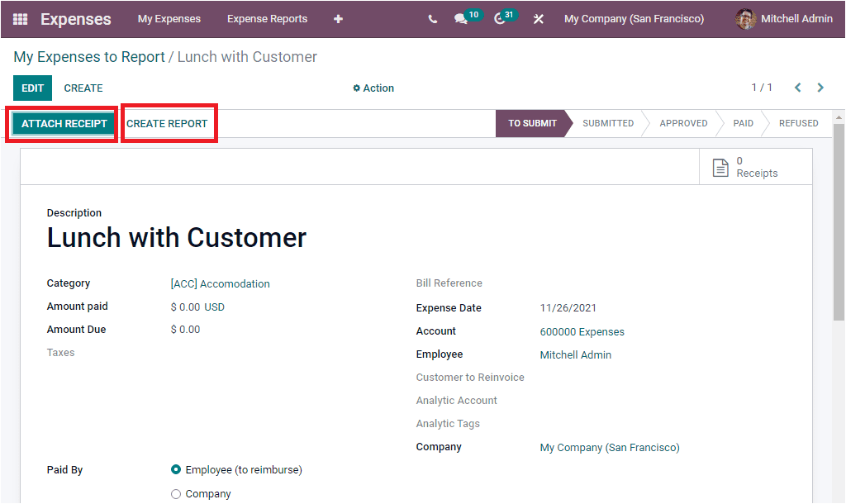Viewport: 846px width, 504px height.
Task: Go to next record arrow
Action: (x=820, y=88)
